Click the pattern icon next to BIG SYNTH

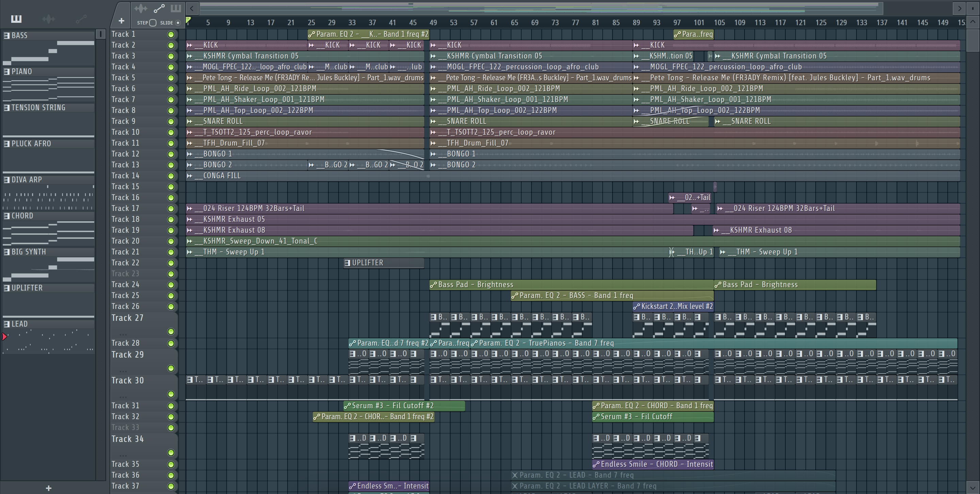6,252
